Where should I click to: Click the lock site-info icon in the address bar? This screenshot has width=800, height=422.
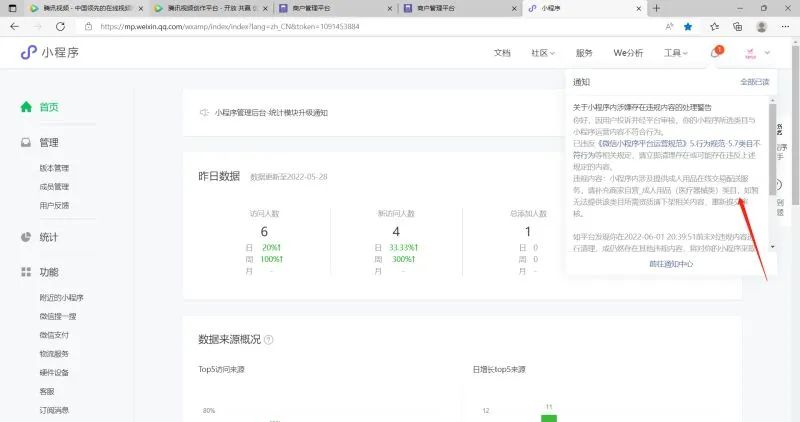(88, 27)
